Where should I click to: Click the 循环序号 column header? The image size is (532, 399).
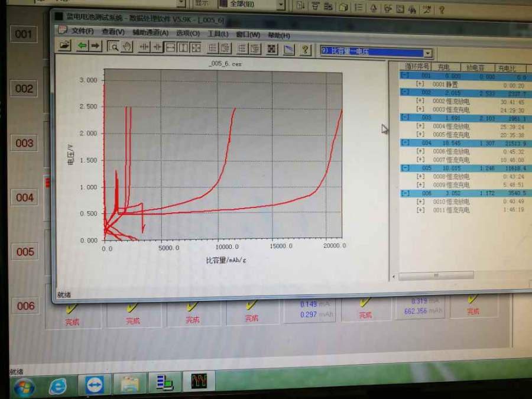coord(416,66)
